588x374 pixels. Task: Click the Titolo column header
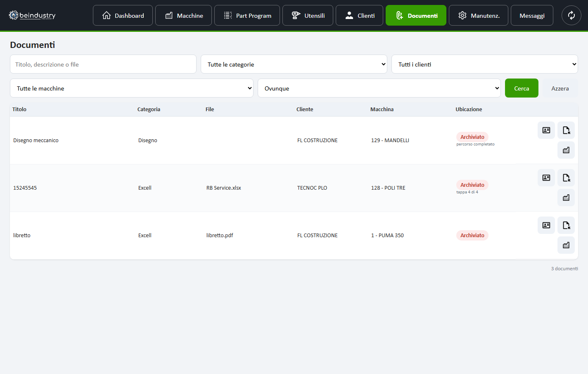click(19, 109)
